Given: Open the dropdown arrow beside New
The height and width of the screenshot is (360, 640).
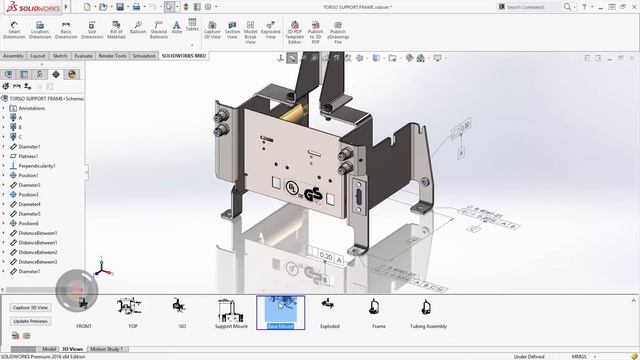Looking at the screenshot, I should coord(95,7).
